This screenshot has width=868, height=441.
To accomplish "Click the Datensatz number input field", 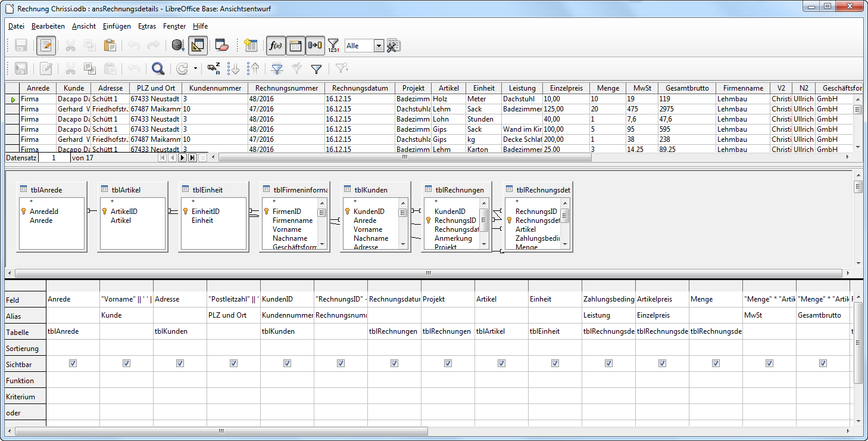I will [54, 158].
